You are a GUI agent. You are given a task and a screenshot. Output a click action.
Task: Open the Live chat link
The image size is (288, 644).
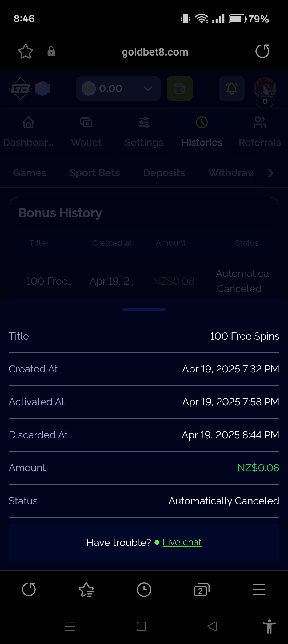(182, 542)
